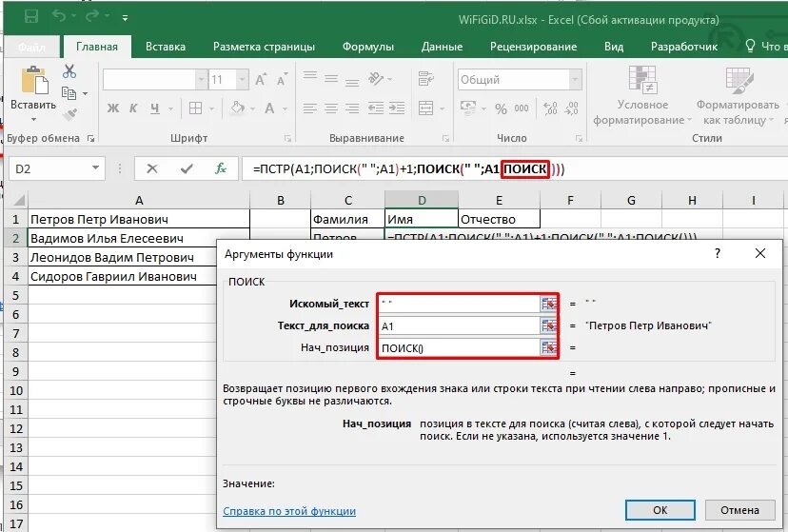The image size is (788, 532).
Task: Click the Redo arrow icon
Action: point(92,16)
